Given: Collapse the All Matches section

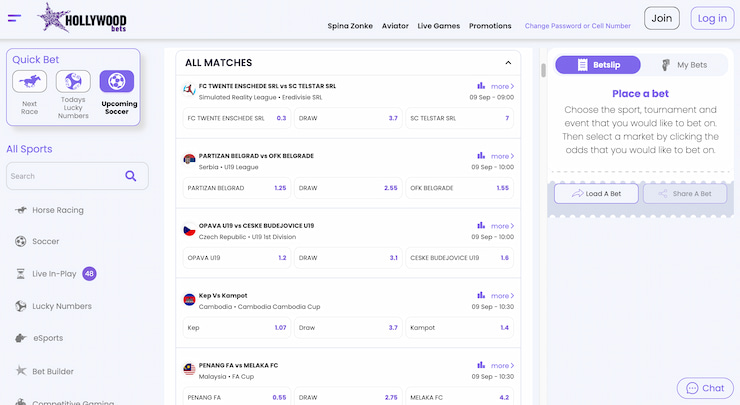Looking at the screenshot, I should click(508, 62).
